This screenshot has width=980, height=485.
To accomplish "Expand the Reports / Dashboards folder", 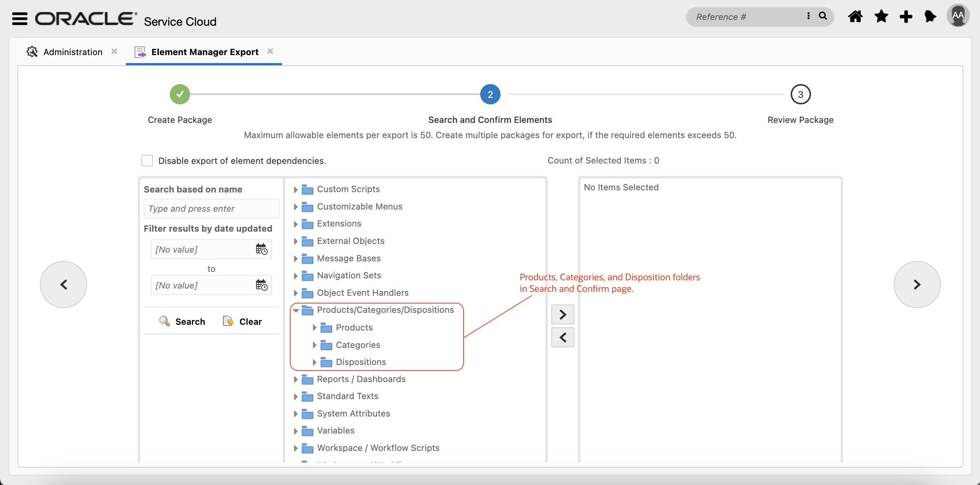I will [296, 379].
